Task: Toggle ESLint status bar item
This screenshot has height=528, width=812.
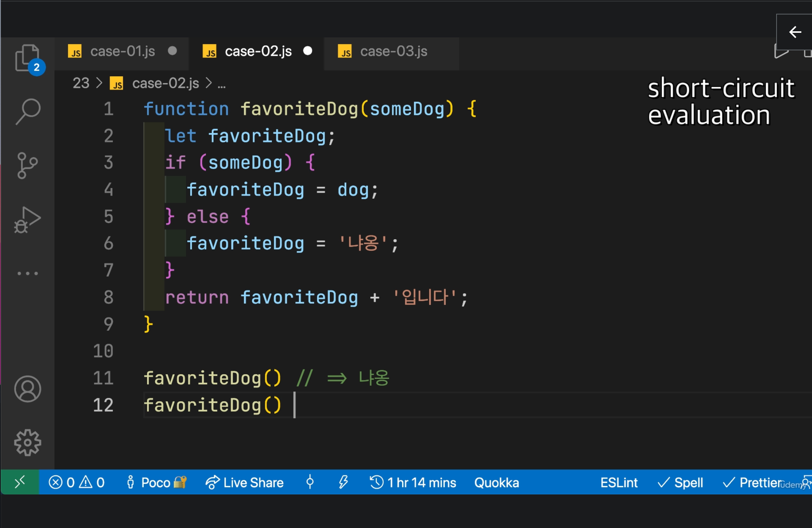Action: [x=619, y=483]
